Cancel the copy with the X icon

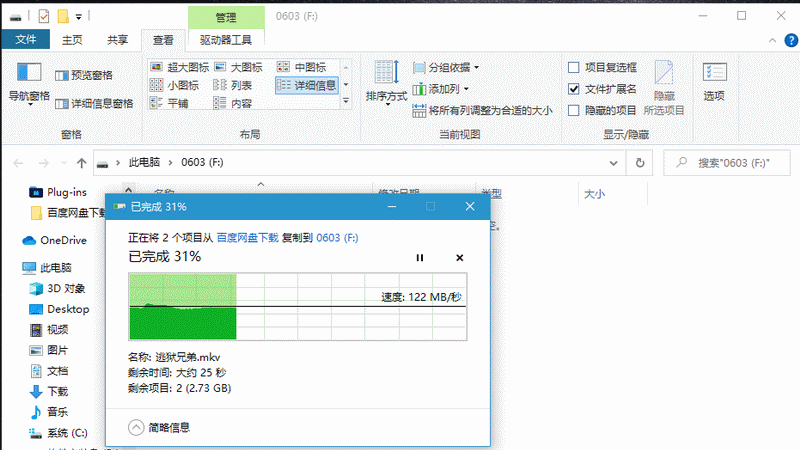[459, 258]
